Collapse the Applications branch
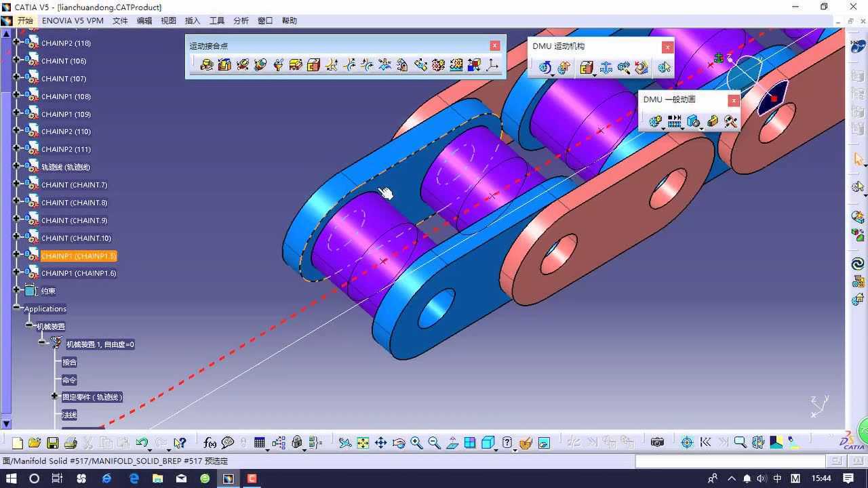The width and height of the screenshot is (868, 488). (17, 308)
